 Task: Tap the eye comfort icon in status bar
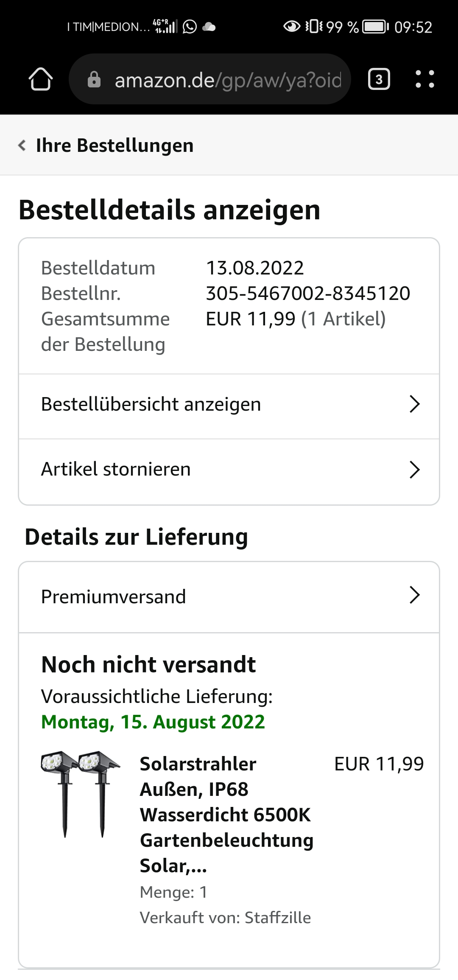[x=291, y=27]
